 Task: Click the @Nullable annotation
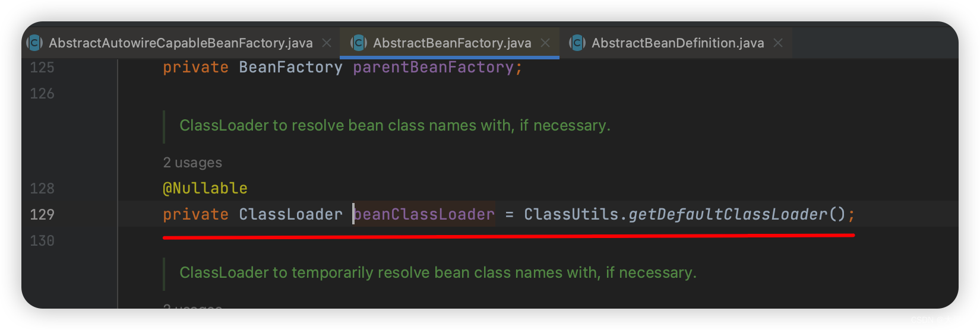click(x=205, y=188)
